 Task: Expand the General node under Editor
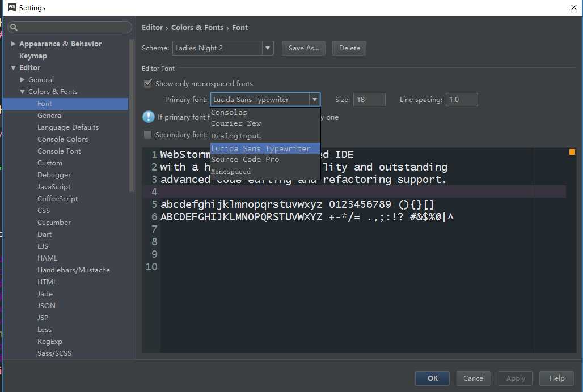22,79
